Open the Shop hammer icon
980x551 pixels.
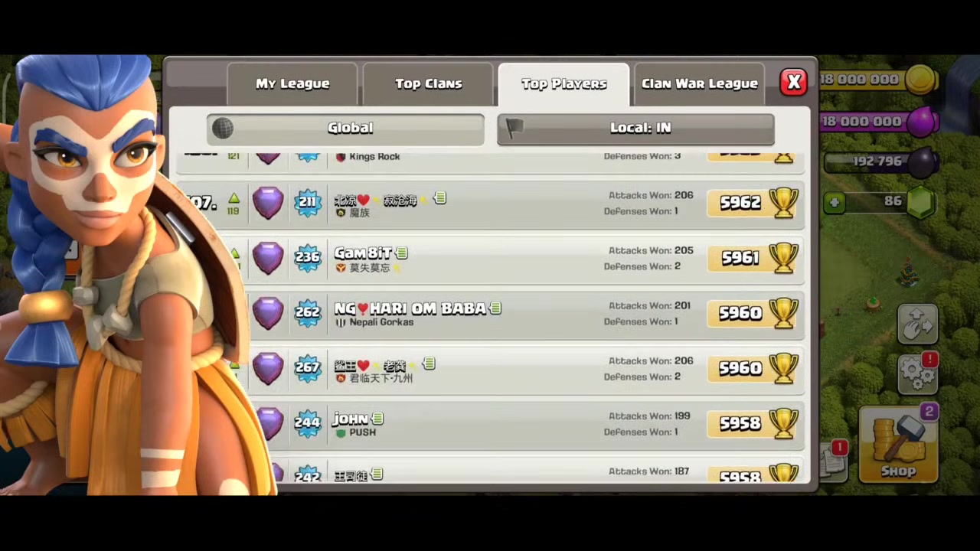(899, 445)
